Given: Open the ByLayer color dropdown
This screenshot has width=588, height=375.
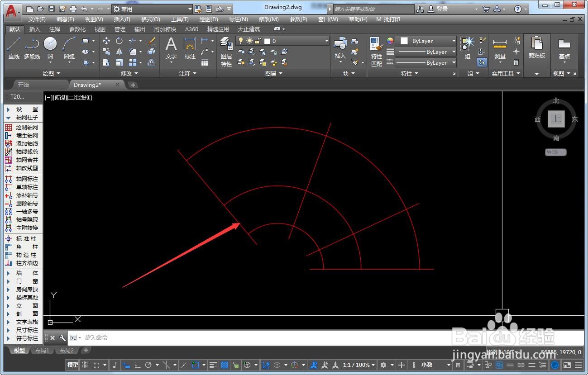Looking at the screenshot, I should (426, 41).
